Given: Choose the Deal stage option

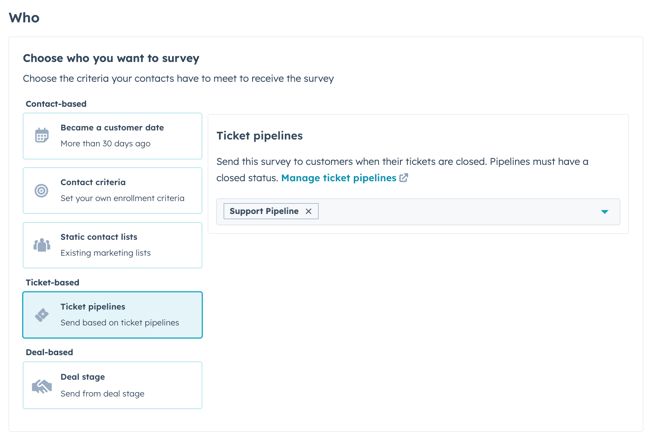Looking at the screenshot, I should 112,385.
